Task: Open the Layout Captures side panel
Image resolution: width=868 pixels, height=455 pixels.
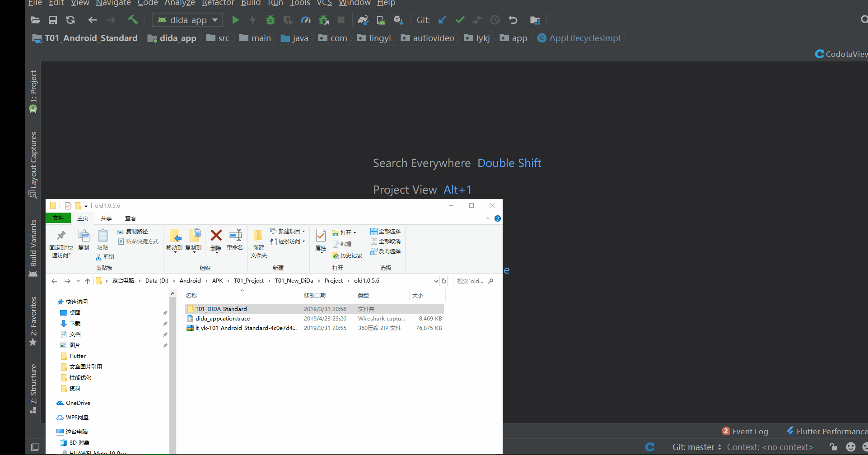Action: tap(33, 165)
